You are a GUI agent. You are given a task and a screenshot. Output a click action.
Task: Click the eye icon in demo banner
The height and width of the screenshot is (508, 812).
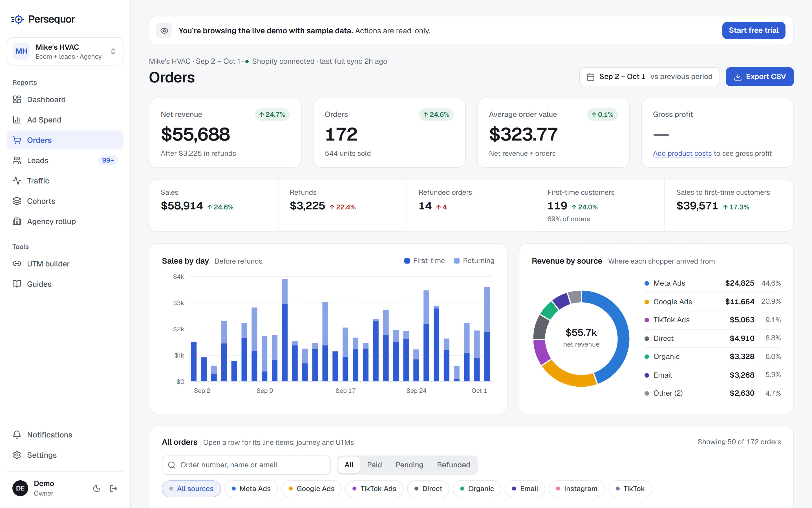coord(164,30)
